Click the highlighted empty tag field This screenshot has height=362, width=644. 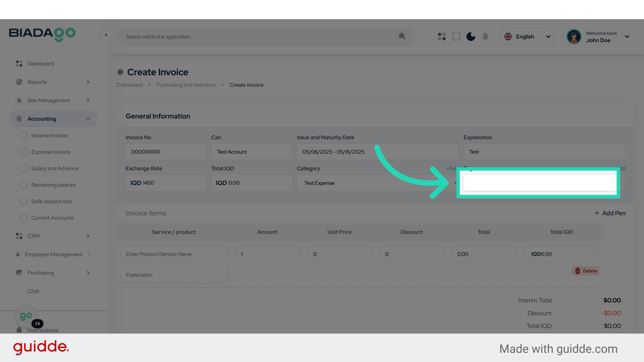(538, 183)
